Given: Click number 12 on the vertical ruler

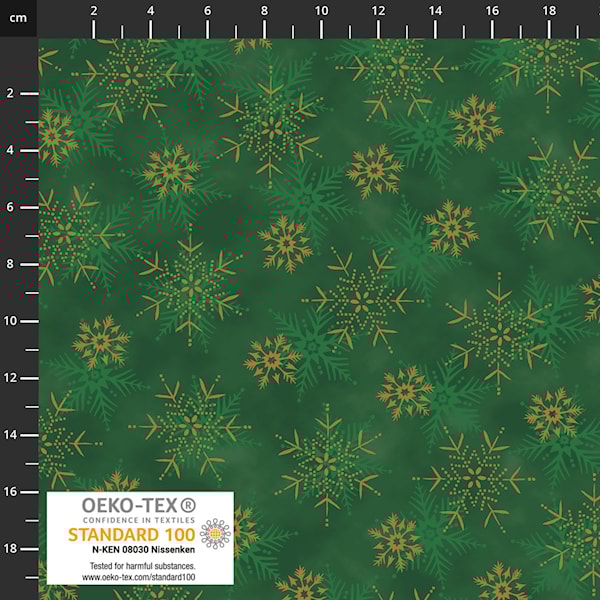Looking at the screenshot, I should (x=12, y=378).
